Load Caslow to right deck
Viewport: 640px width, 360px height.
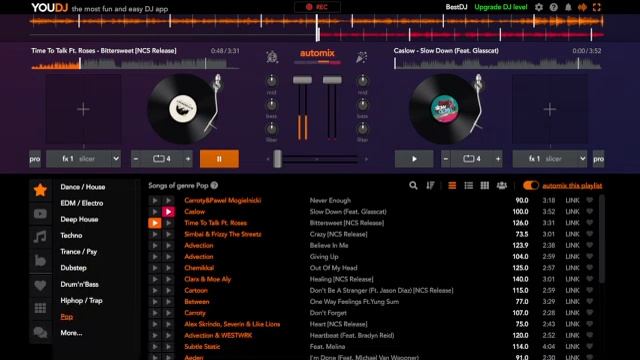[168, 211]
